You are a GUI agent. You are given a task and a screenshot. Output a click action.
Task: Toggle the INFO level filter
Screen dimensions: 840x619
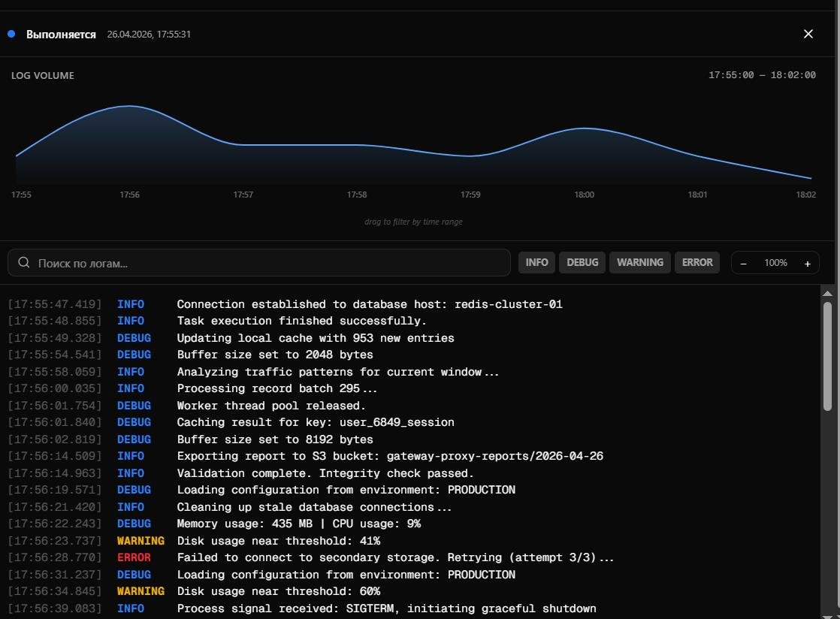[536, 263]
